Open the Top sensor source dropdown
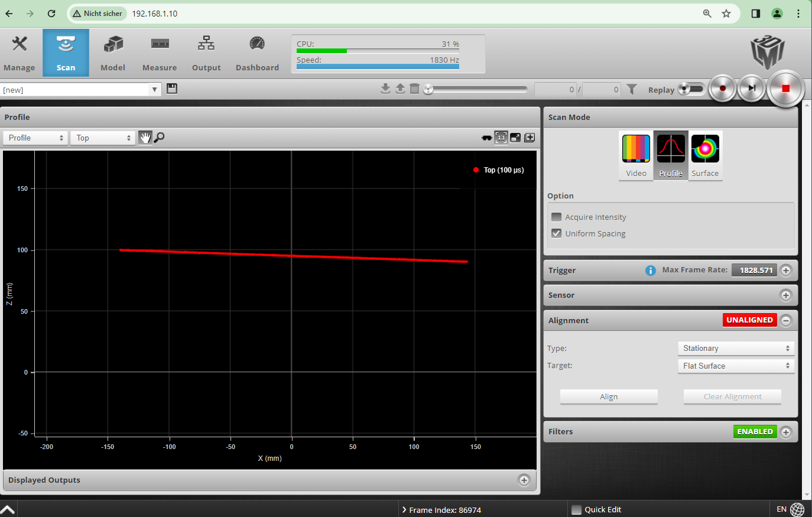Screen dimensions: 812x517 coord(103,138)
